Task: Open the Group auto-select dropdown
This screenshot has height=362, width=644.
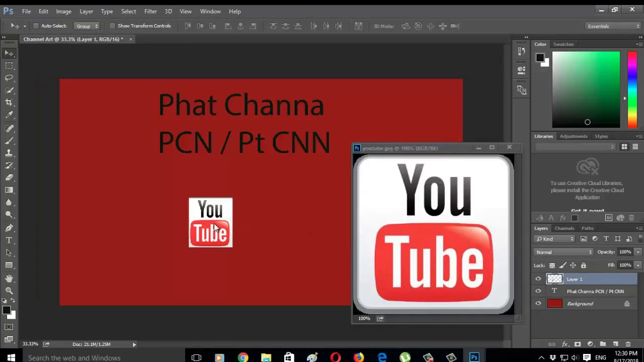Action: click(87, 26)
